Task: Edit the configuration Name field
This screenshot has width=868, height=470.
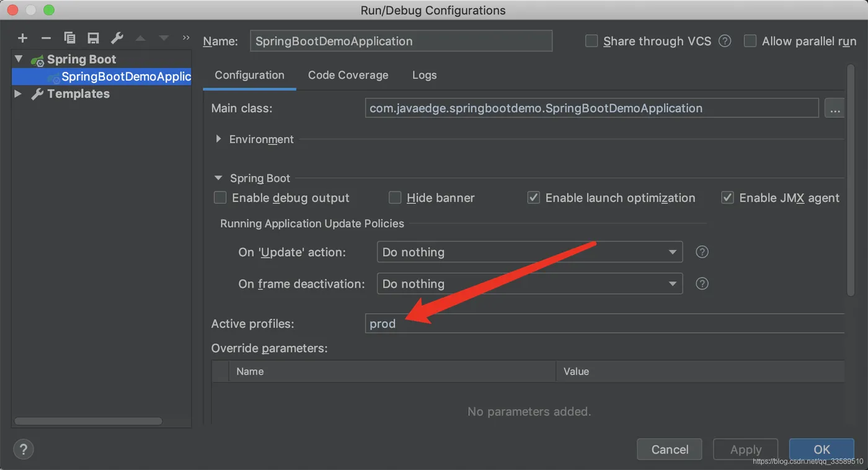Action: [401, 41]
